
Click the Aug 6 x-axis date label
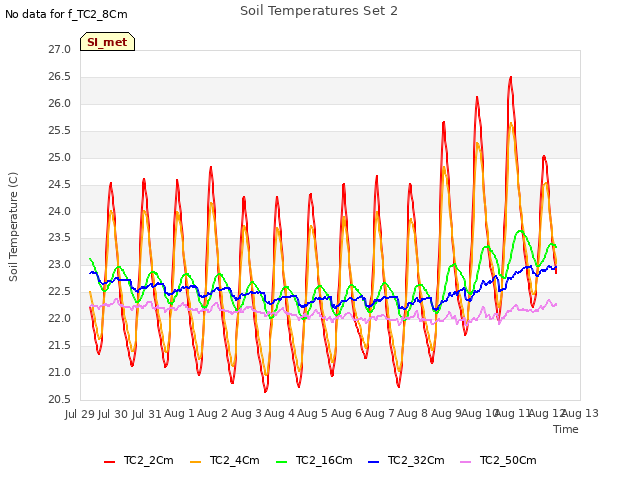[x=346, y=414]
